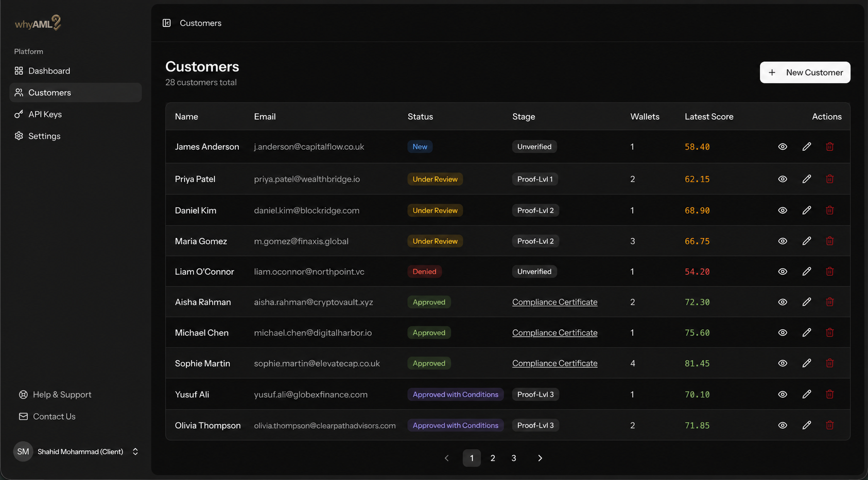Delete Olivia Thompson's record
Viewport: 868px width, 480px height.
pyautogui.click(x=830, y=425)
